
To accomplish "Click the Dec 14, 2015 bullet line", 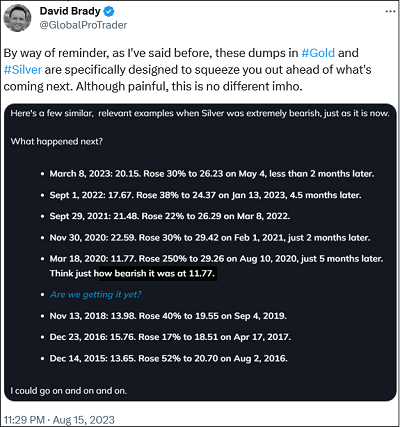I will [x=168, y=358].
